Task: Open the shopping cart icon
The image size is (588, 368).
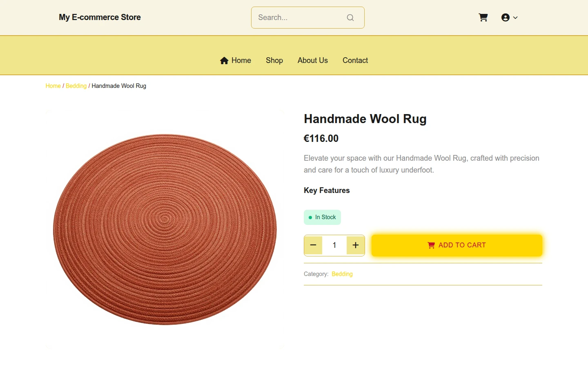Action: tap(483, 18)
